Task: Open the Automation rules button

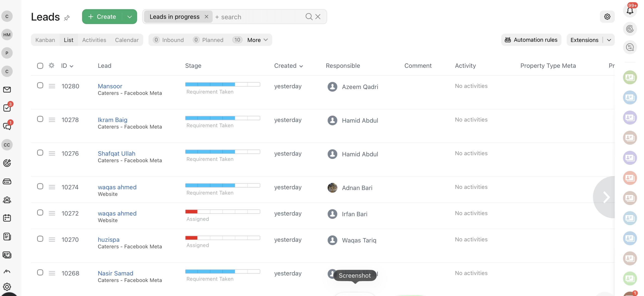Action: [531, 40]
